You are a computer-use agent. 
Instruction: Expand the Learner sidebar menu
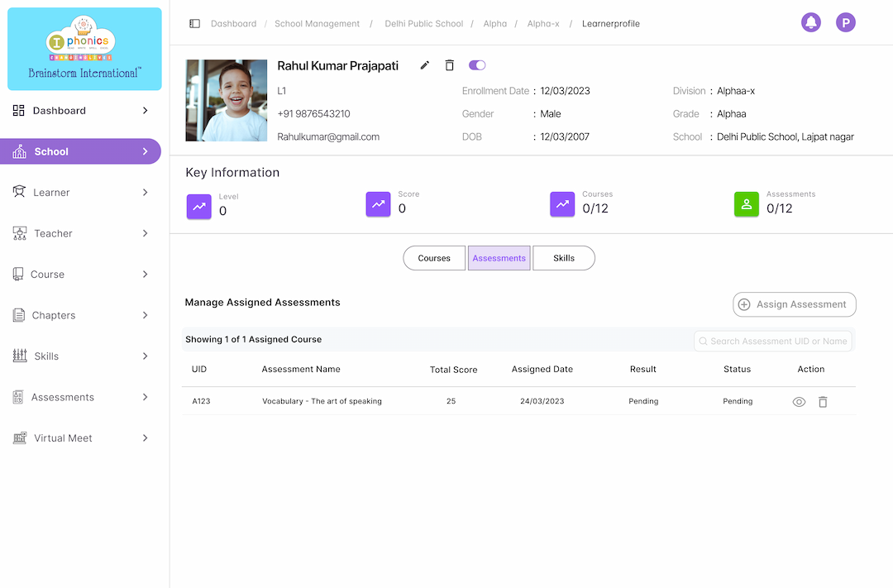(x=80, y=193)
